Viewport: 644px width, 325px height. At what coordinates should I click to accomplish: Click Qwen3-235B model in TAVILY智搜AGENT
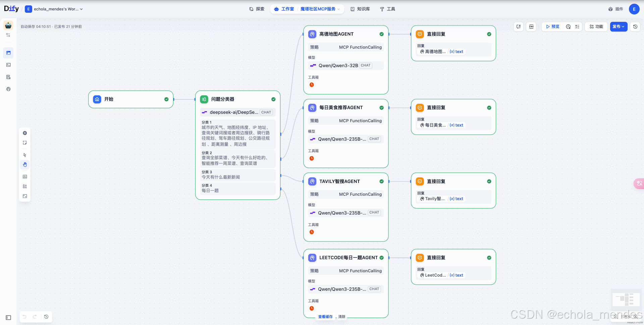point(346,213)
